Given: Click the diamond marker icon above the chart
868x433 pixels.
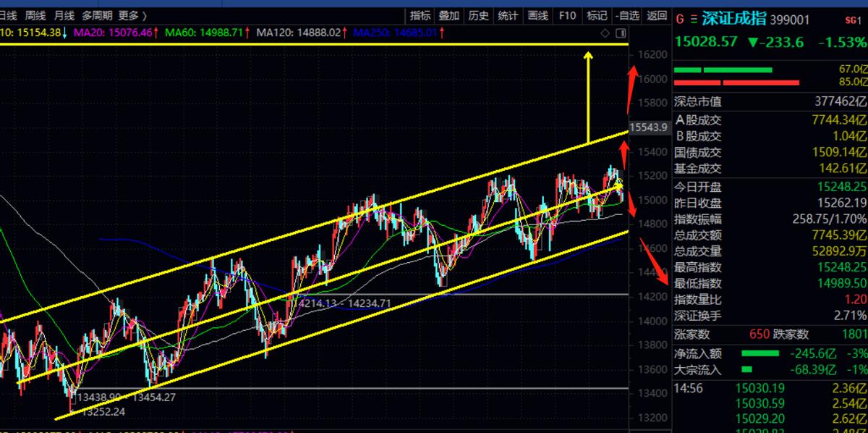Looking at the screenshot, I should (605, 33).
